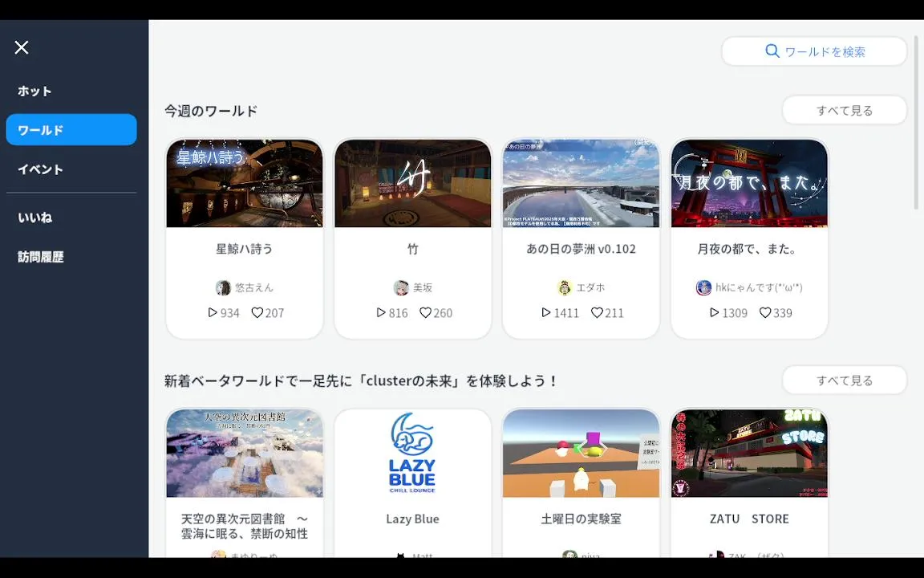This screenshot has width=924, height=578.
Task: Click the 天空の異次元図書館 title text
Action: 245,526
